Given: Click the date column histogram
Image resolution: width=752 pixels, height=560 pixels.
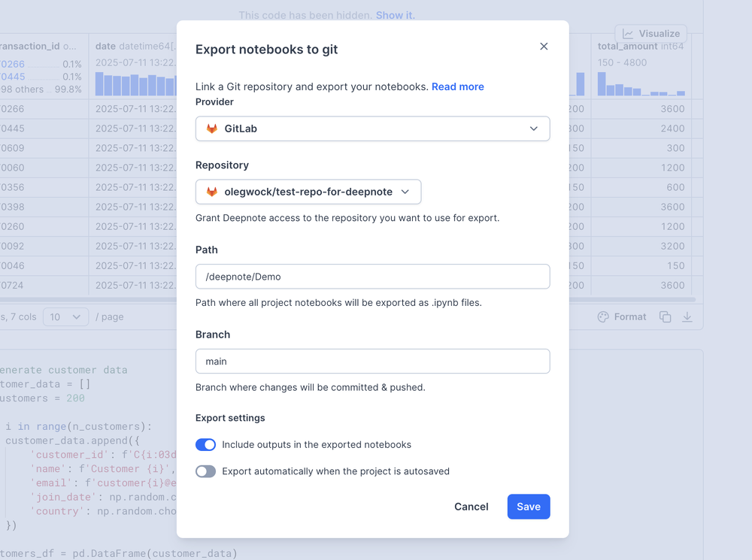Looking at the screenshot, I should (x=135, y=84).
